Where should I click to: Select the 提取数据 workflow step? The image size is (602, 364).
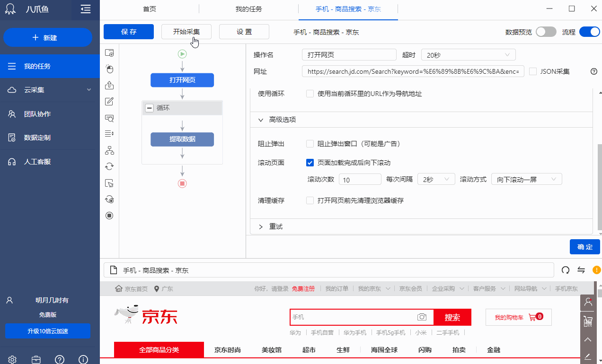(182, 139)
